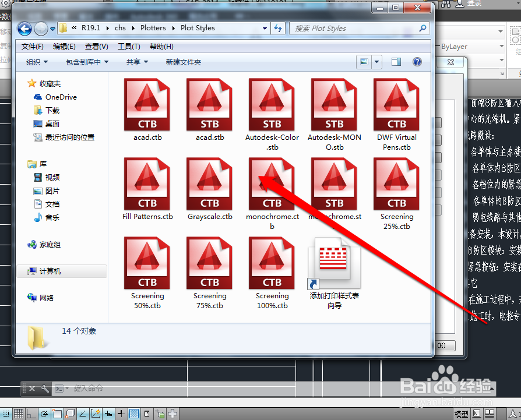The width and height of the screenshot is (521, 420).
Task: Toggle annotation monitor plus icon
Action: pyautogui.click(x=173, y=414)
